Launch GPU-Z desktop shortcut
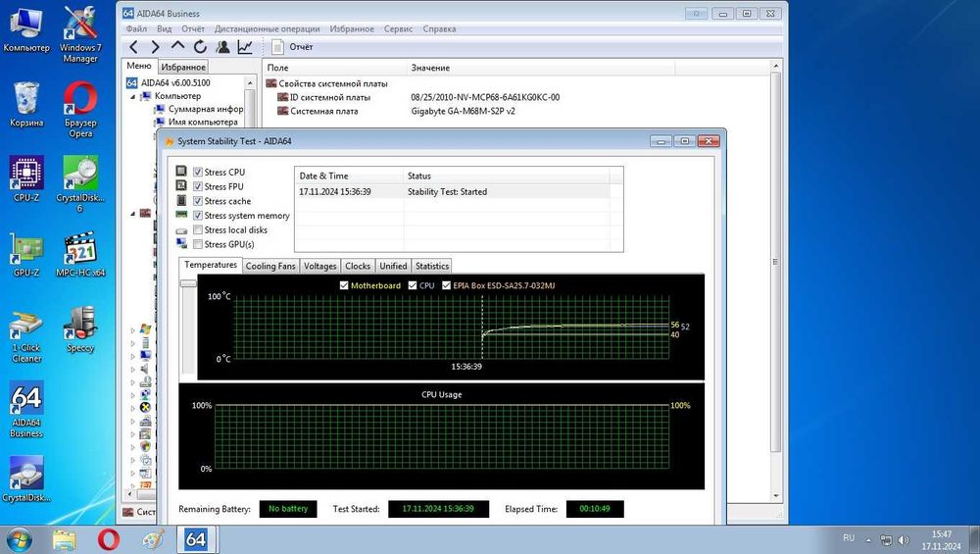Image resolution: width=980 pixels, height=554 pixels. pyautogui.click(x=26, y=255)
